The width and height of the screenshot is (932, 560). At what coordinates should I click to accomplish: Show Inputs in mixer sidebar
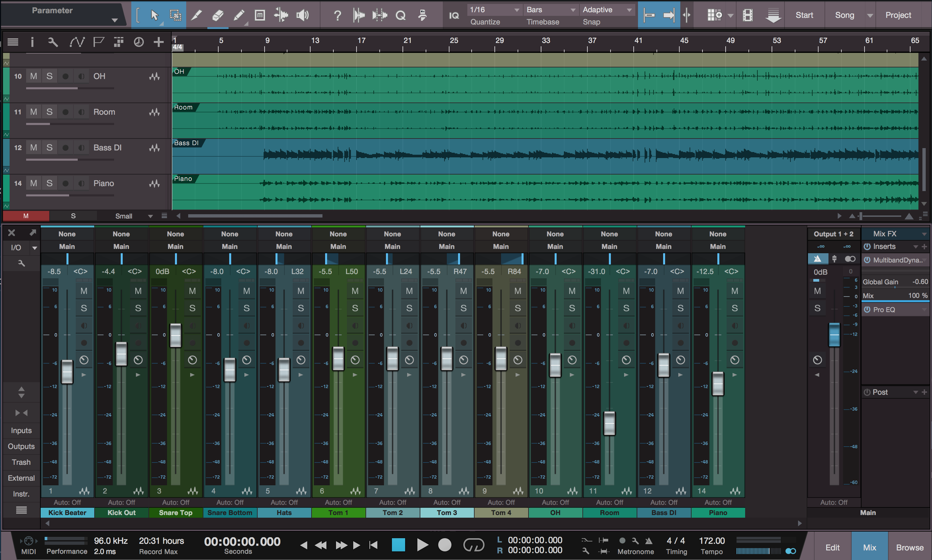(x=21, y=430)
